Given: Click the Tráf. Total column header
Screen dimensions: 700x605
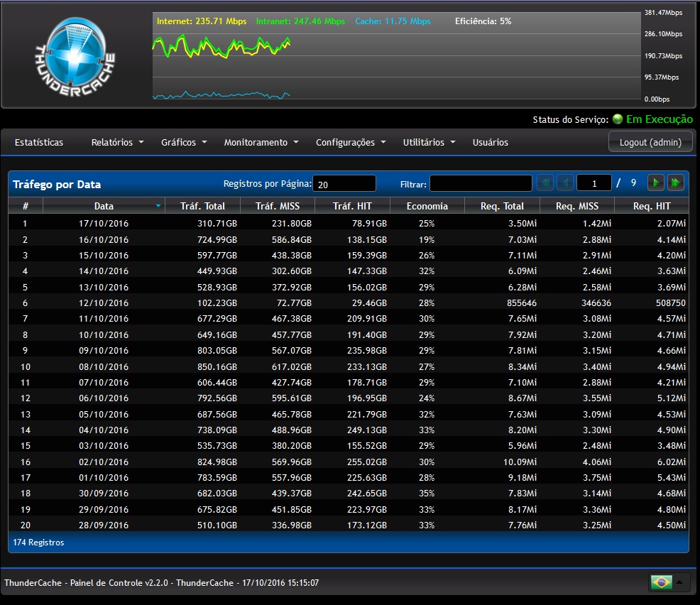Looking at the screenshot, I should [202, 206].
